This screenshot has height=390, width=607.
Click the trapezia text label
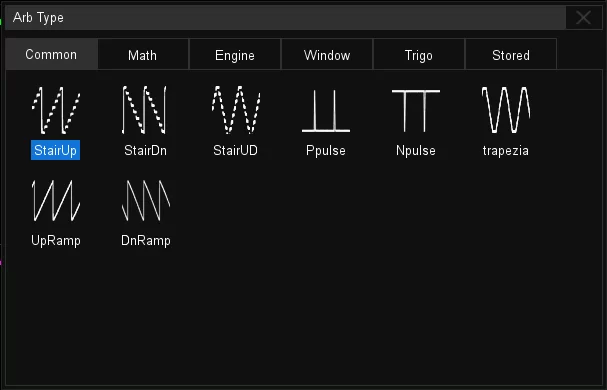[x=506, y=150]
